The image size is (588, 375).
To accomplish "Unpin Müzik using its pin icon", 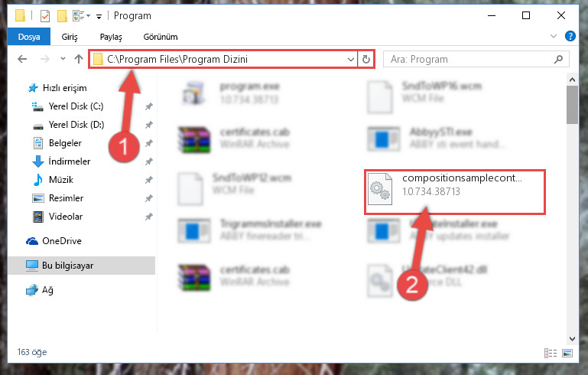I will (149, 180).
